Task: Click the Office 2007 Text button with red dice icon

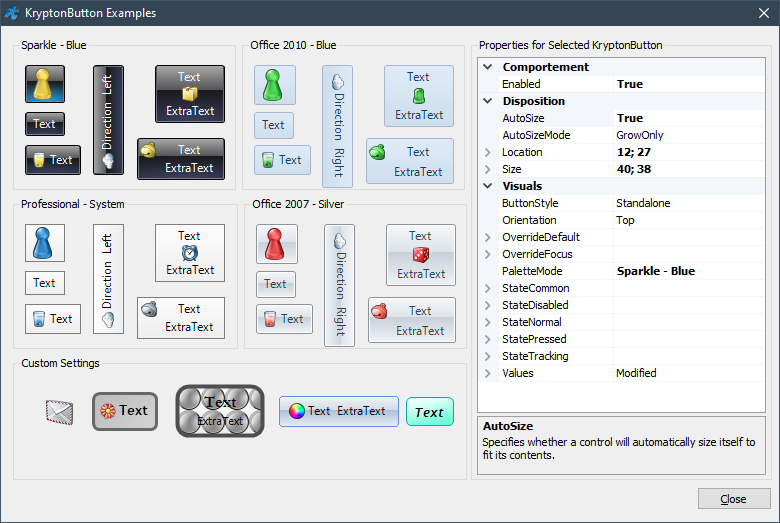Action: point(421,255)
